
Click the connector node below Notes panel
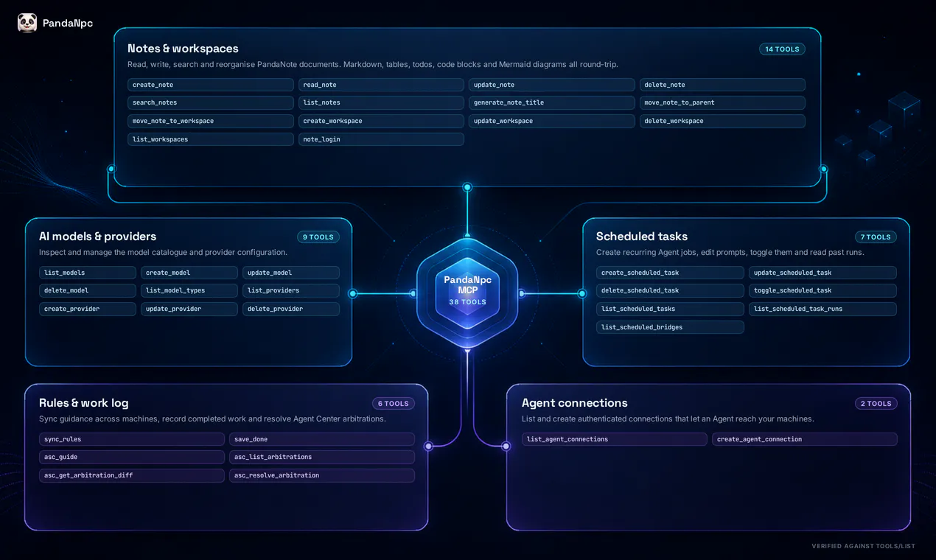point(467,187)
